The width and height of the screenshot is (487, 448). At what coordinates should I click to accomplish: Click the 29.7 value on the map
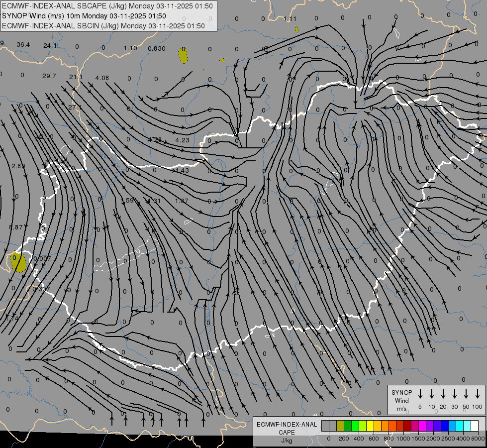pos(49,76)
